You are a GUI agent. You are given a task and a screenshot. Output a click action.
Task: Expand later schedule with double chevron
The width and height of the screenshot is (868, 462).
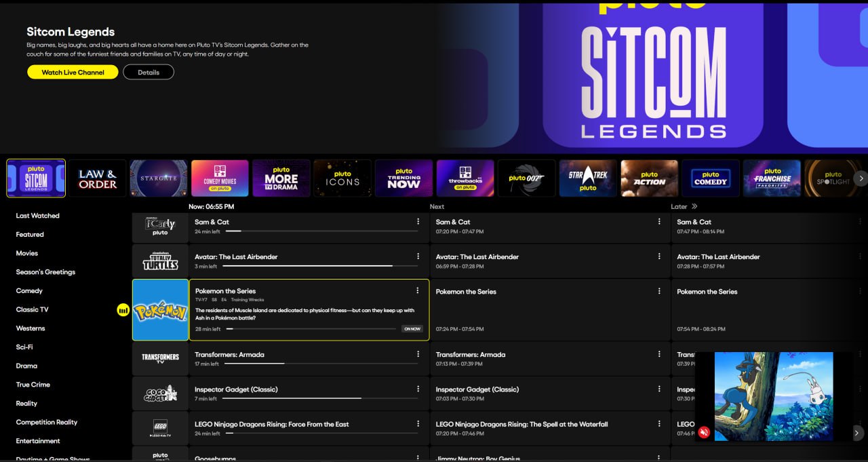tap(694, 206)
